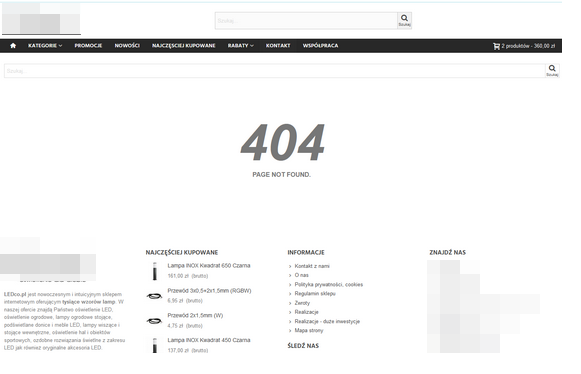Click the wide search bar magnifier icon
Viewport: 581px width, 374px height.
click(552, 70)
